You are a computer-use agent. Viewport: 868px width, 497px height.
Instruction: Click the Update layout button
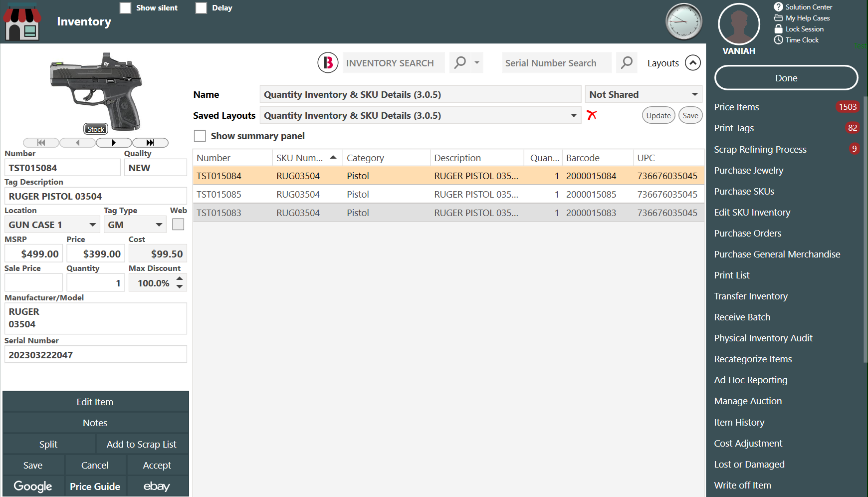(x=658, y=115)
